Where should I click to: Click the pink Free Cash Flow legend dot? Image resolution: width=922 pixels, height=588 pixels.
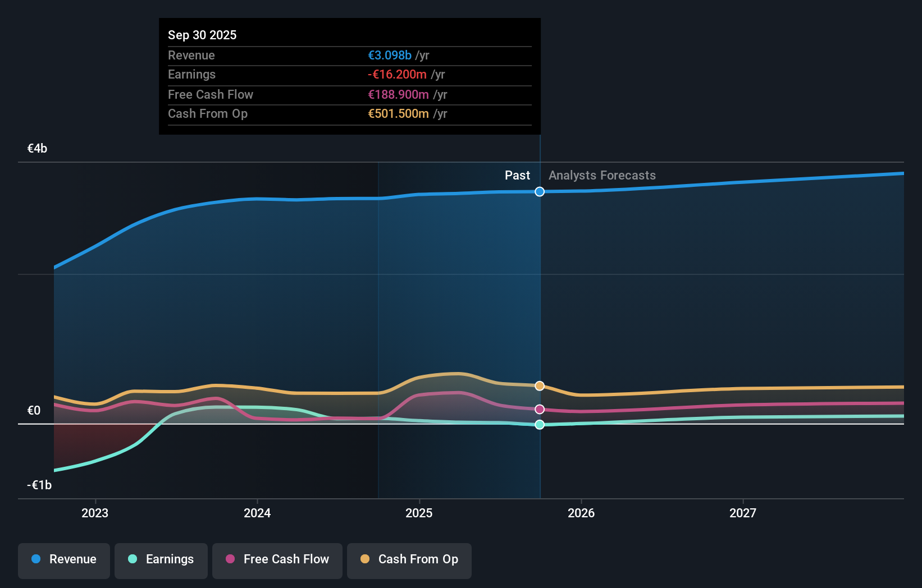[x=229, y=559]
